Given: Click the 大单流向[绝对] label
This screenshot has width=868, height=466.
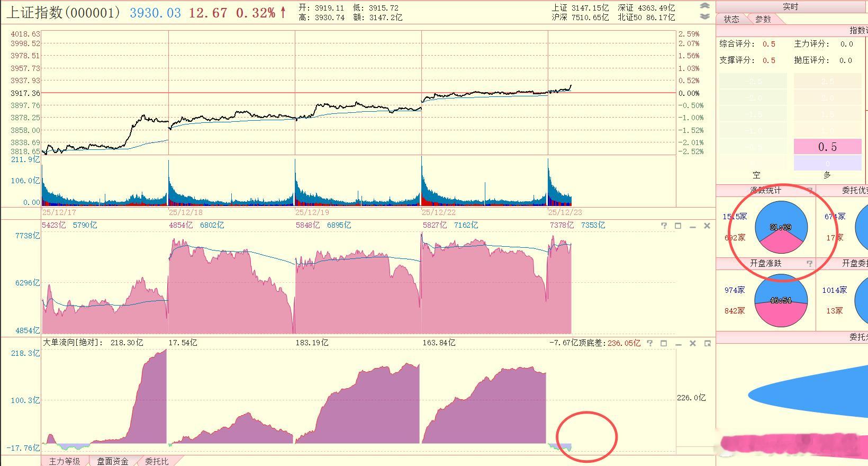Looking at the screenshot, I should point(73,343).
